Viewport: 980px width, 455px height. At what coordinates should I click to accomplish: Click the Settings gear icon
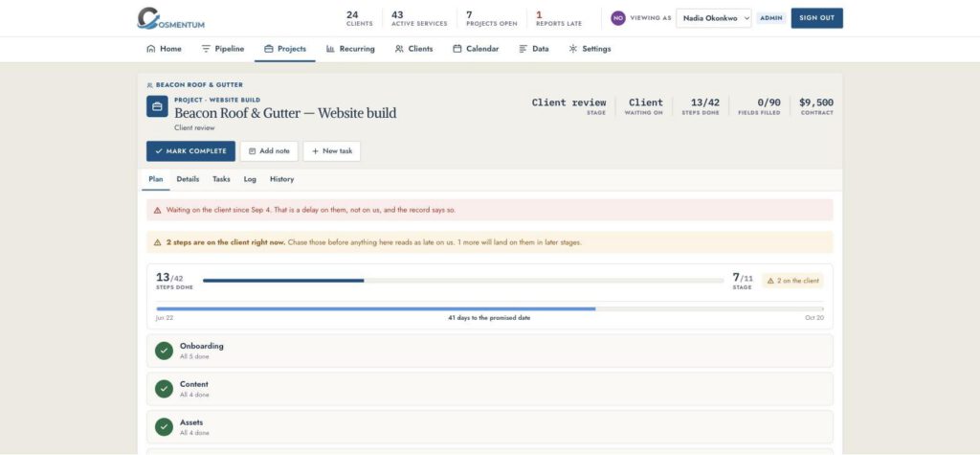pyautogui.click(x=573, y=49)
